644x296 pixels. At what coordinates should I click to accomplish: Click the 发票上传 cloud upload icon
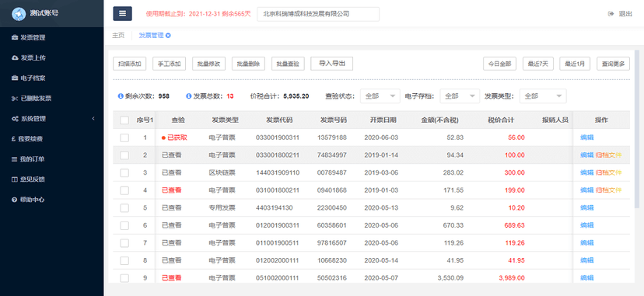point(14,57)
